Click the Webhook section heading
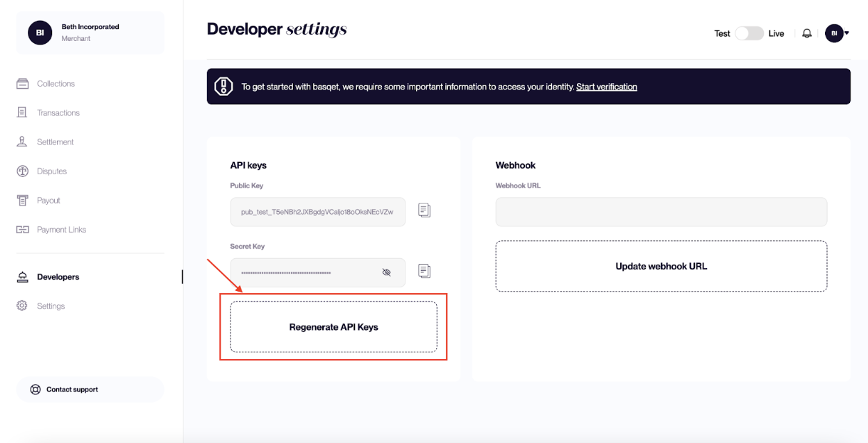Screen dimensions: 868x443 click(515, 165)
